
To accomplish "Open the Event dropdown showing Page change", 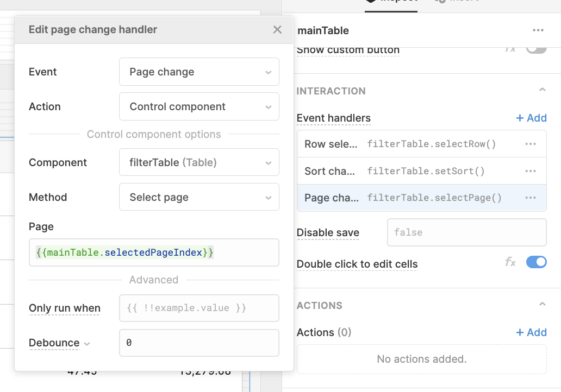I will tap(198, 71).
